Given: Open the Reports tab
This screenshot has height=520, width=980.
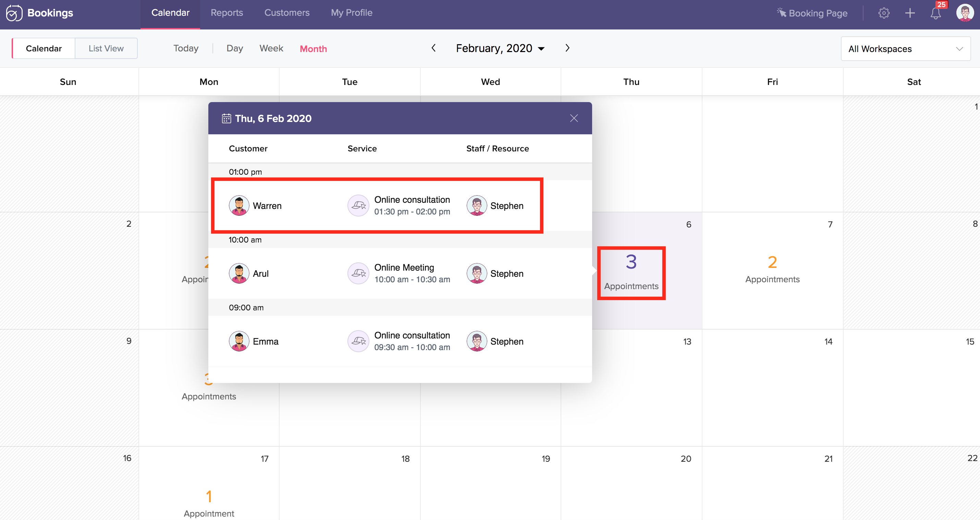Looking at the screenshot, I should click(227, 13).
